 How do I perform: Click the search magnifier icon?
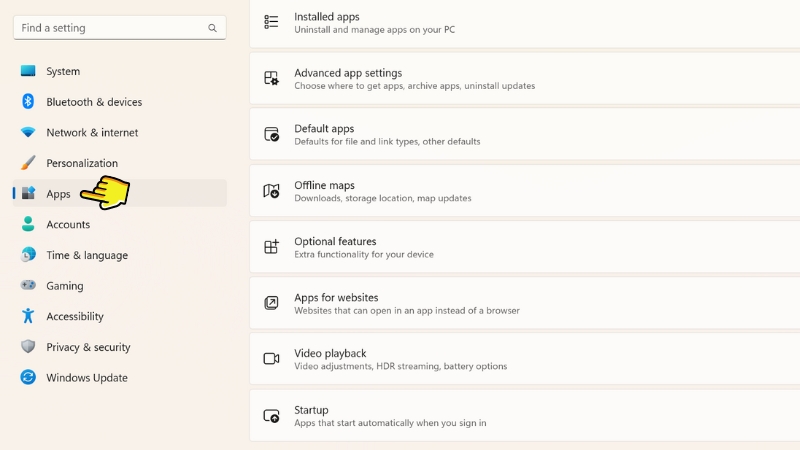[x=212, y=28]
